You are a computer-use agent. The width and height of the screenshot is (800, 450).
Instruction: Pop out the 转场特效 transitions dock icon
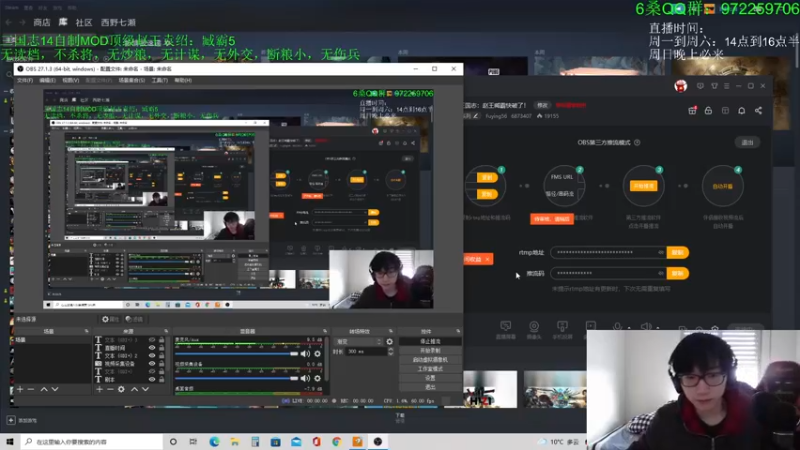tap(391, 332)
